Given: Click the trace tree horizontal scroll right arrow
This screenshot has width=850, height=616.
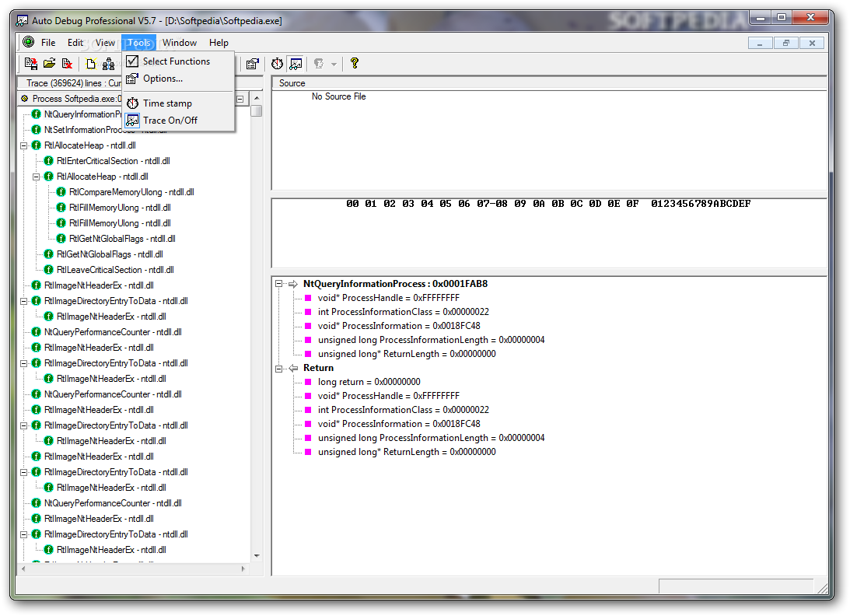Looking at the screenshot, I should pyautogui.click(x=243, y=569).
